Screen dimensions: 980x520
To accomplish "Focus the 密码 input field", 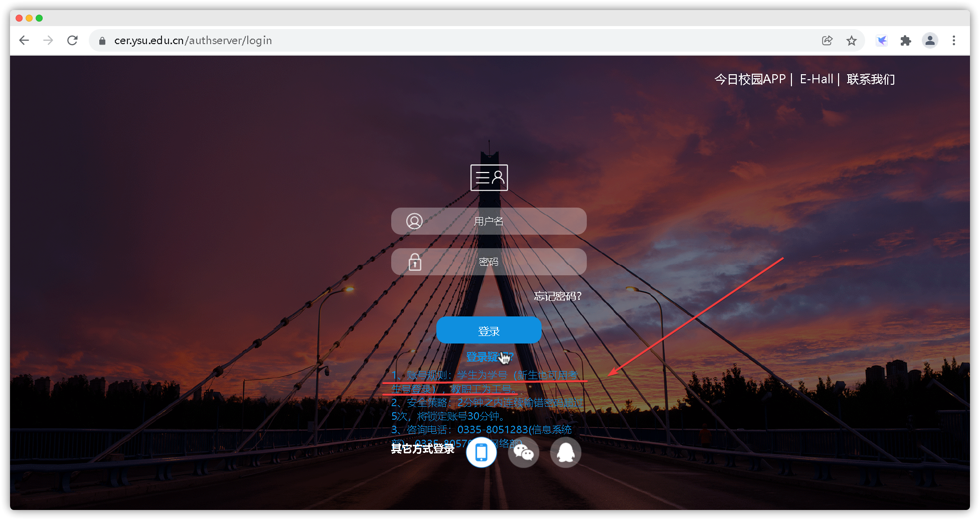I will [x=488, y=262].
